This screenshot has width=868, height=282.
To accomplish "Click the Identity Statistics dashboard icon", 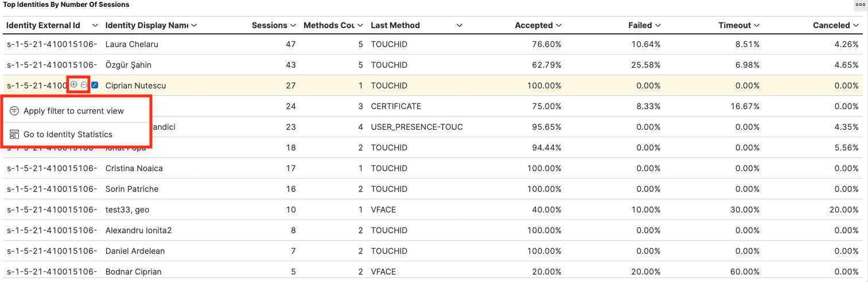I will (14, 134).
